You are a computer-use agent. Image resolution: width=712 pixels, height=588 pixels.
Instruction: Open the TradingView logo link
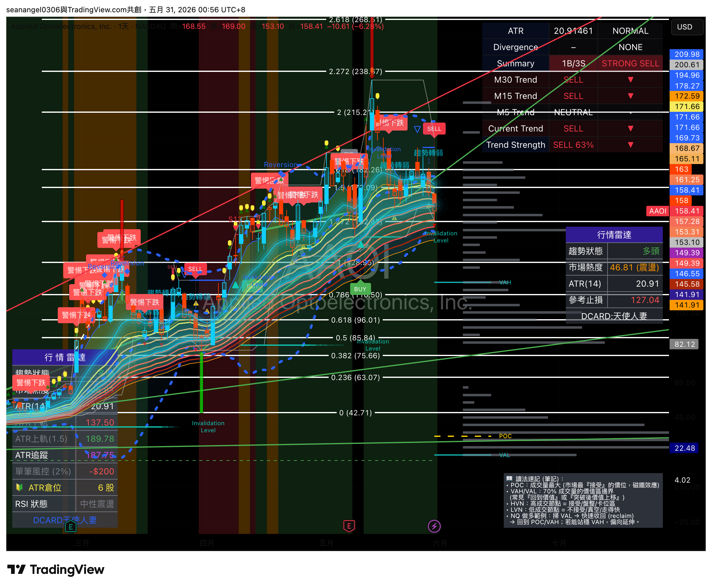tap(56, 569)
